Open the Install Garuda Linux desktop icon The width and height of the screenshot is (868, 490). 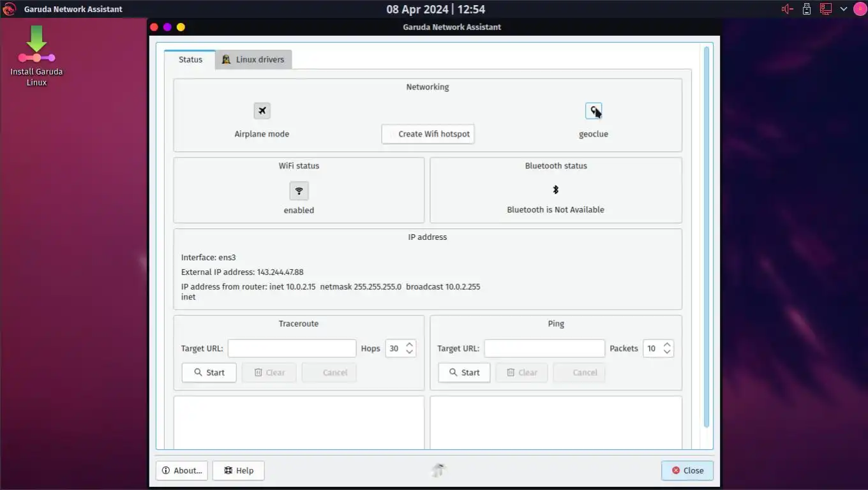(36, 56)
